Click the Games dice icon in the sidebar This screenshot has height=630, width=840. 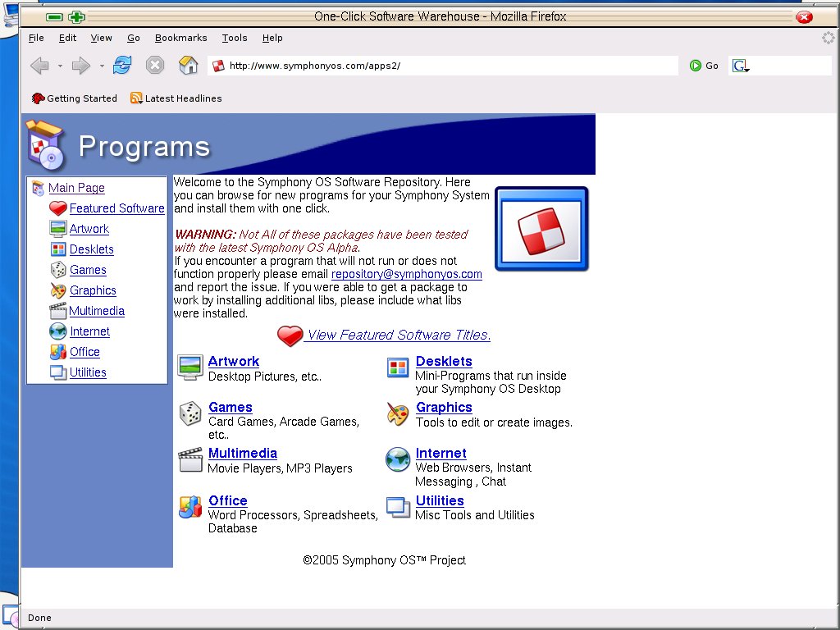click(x=58, y=270)
